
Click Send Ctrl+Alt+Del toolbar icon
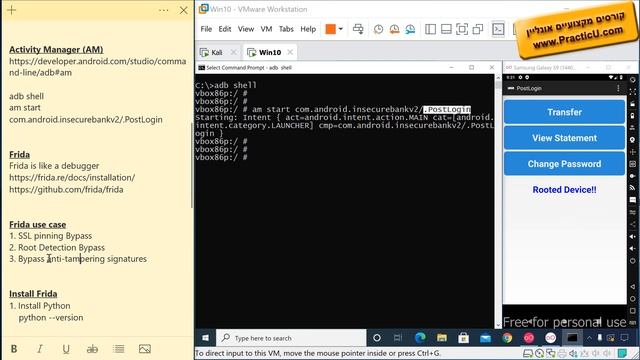358,29
